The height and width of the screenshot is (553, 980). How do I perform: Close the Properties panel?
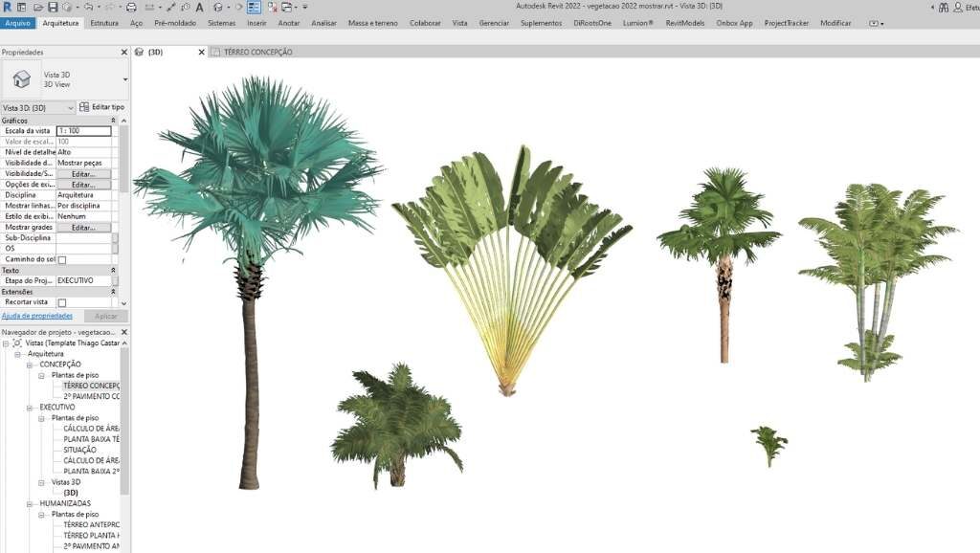tap(123, 53)
